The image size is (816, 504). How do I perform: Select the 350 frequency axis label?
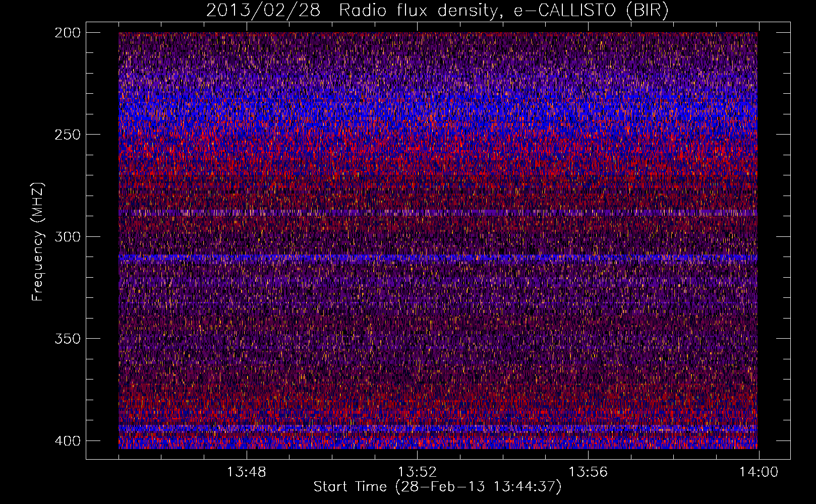(67, 338)
